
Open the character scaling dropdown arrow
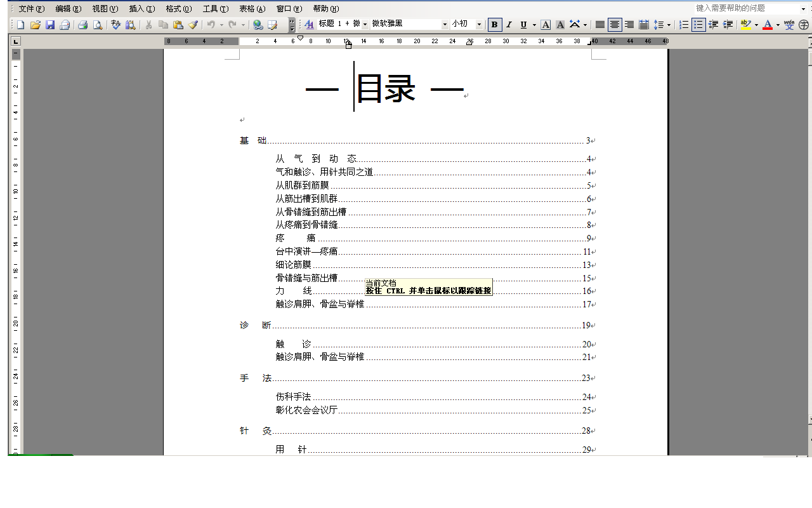pyautogui.click(x=585, y=25)
